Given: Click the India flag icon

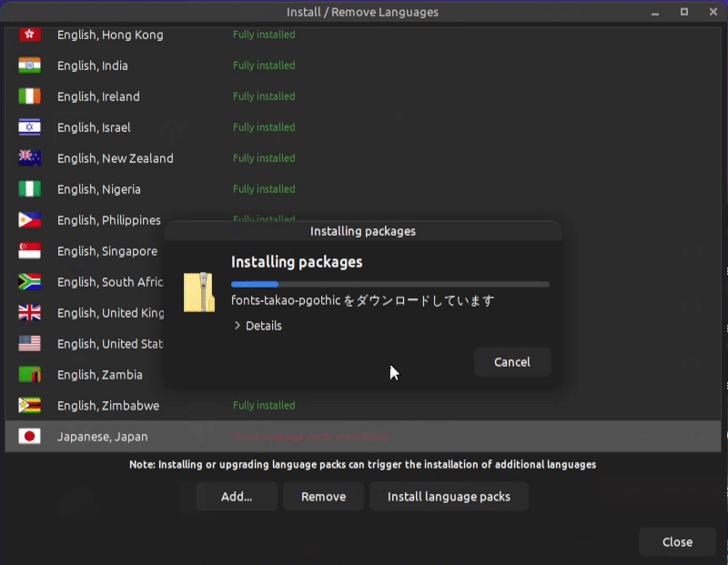Looking at the screenshot, I should (29, 66).
